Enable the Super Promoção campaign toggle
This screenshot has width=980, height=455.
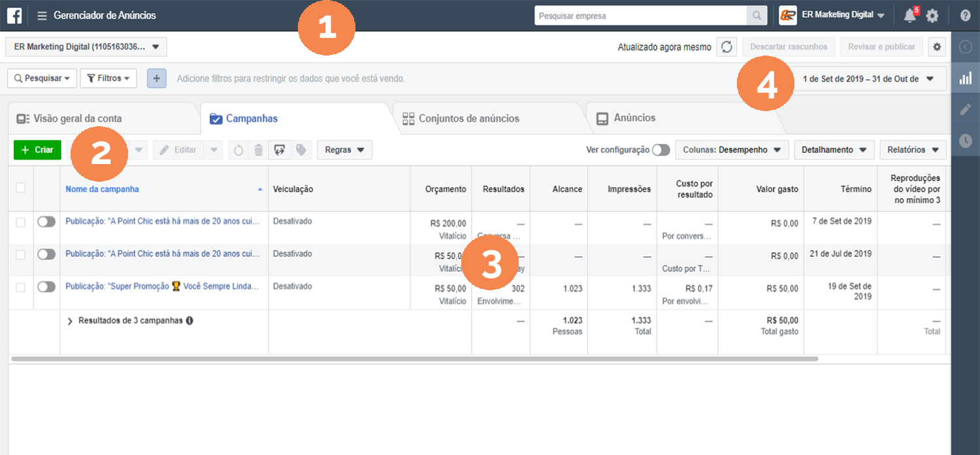46,287
